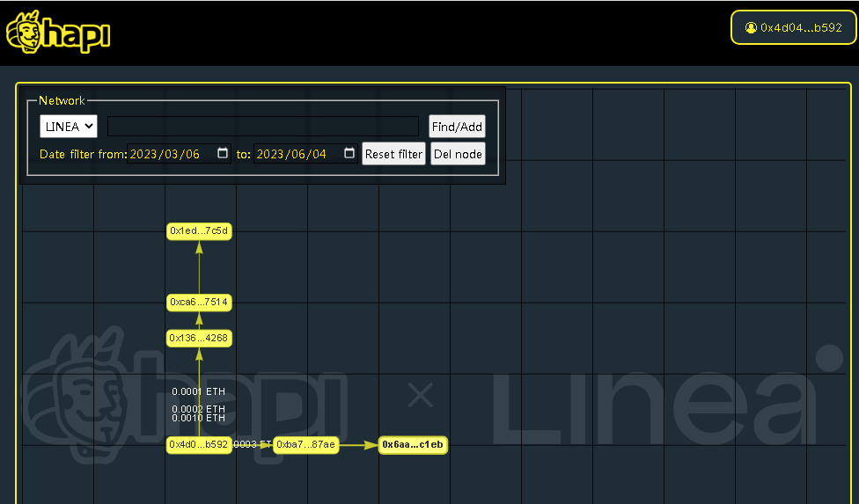859x504 pixels.
Task: Open calendar picker for to date
Action: point(349,153)
